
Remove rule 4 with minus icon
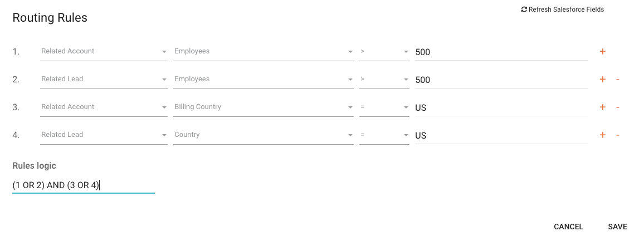617,135
